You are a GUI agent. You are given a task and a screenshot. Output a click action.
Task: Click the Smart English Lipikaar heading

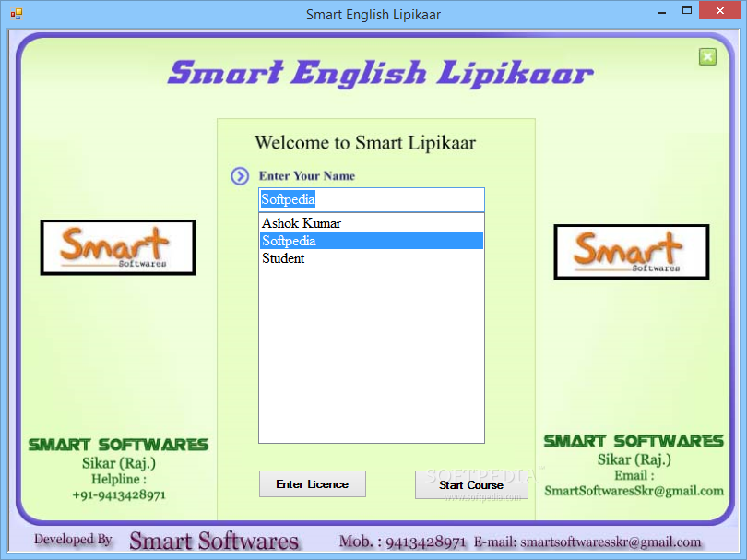coord(380,74)
